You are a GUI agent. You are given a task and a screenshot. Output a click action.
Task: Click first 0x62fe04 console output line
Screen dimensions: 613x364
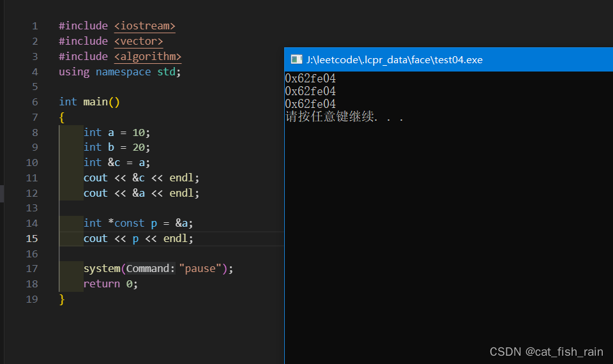[310, 79]
